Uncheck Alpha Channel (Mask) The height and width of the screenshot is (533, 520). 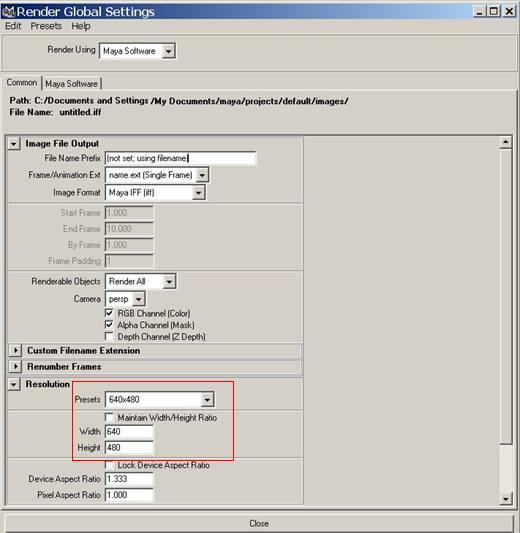pos(109,325)
